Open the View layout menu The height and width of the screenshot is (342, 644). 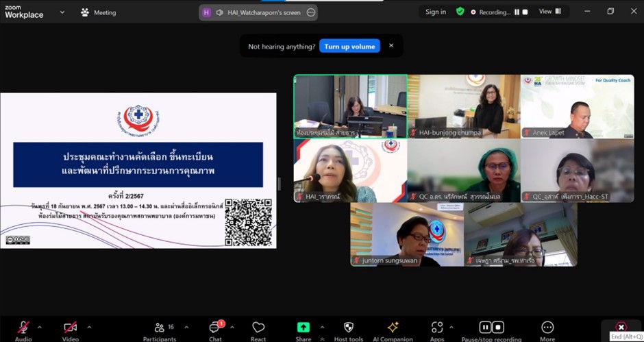[x=550, y=12]
